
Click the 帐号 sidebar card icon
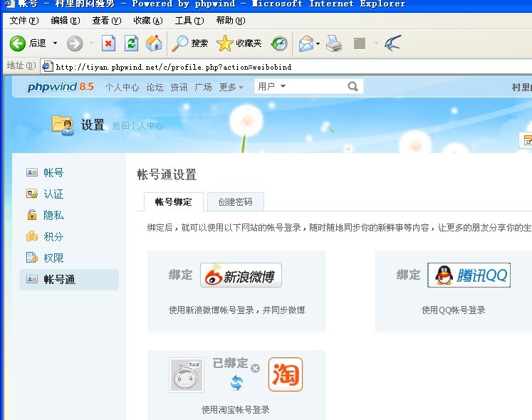click(x=32, y=172)
